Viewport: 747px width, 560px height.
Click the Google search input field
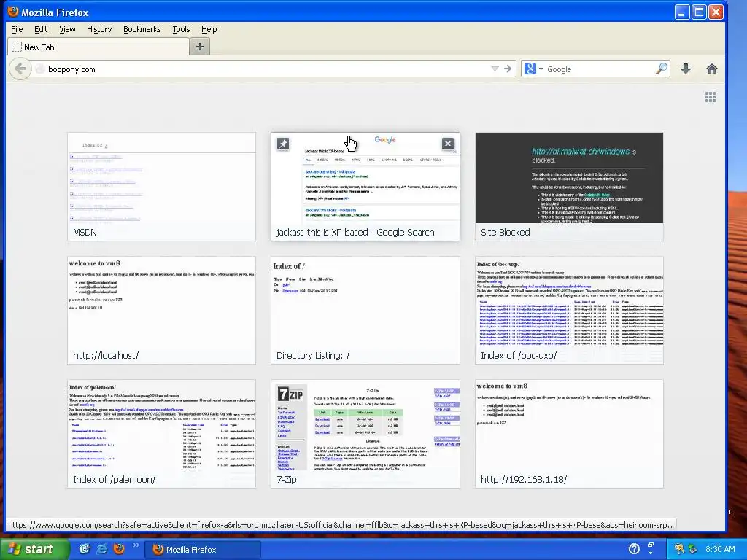[600, 69]
